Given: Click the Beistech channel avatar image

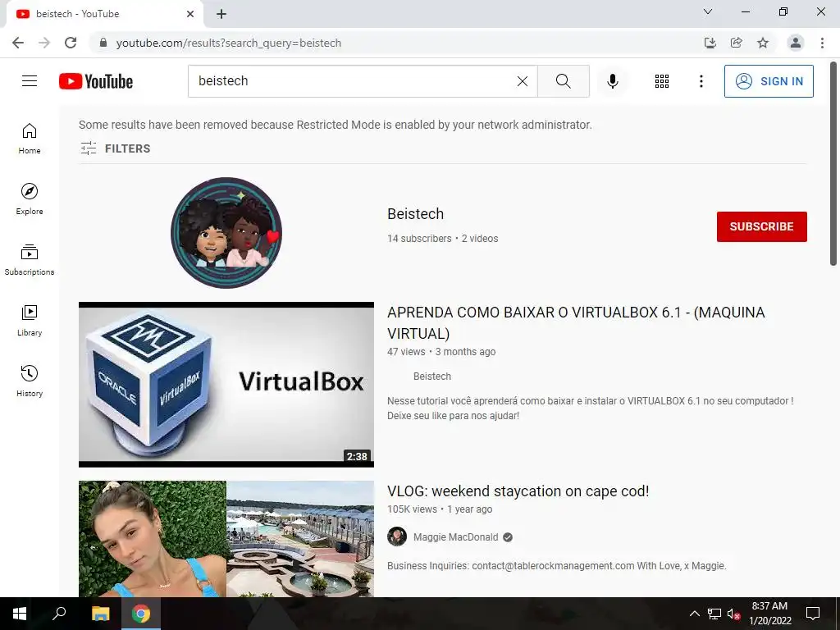Looking at the screenshot, I should [226, 233].
